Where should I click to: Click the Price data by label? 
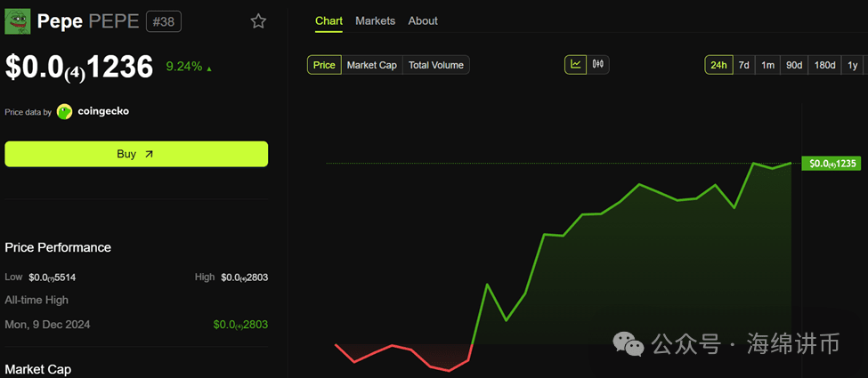pos(28,112)
